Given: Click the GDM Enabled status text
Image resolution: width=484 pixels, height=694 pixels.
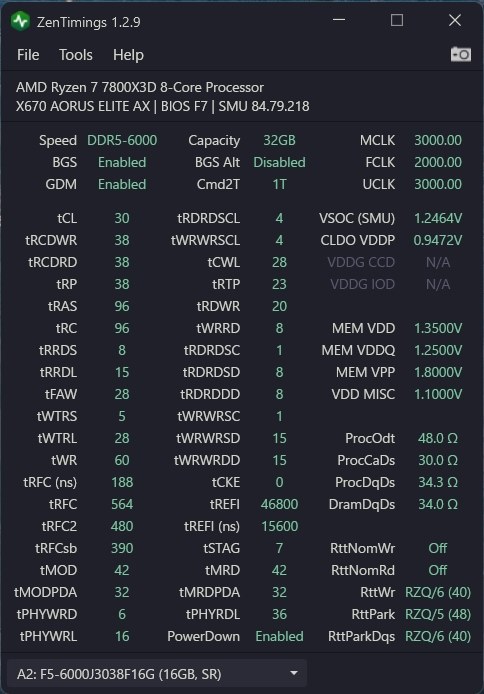Looking at the screenshot, I should coord(122,184).
